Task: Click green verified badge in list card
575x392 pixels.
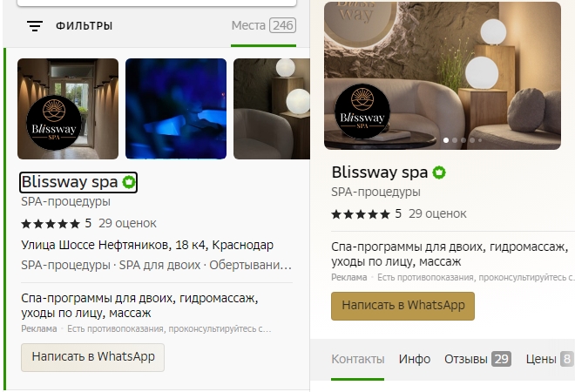Action: [129, 182]
